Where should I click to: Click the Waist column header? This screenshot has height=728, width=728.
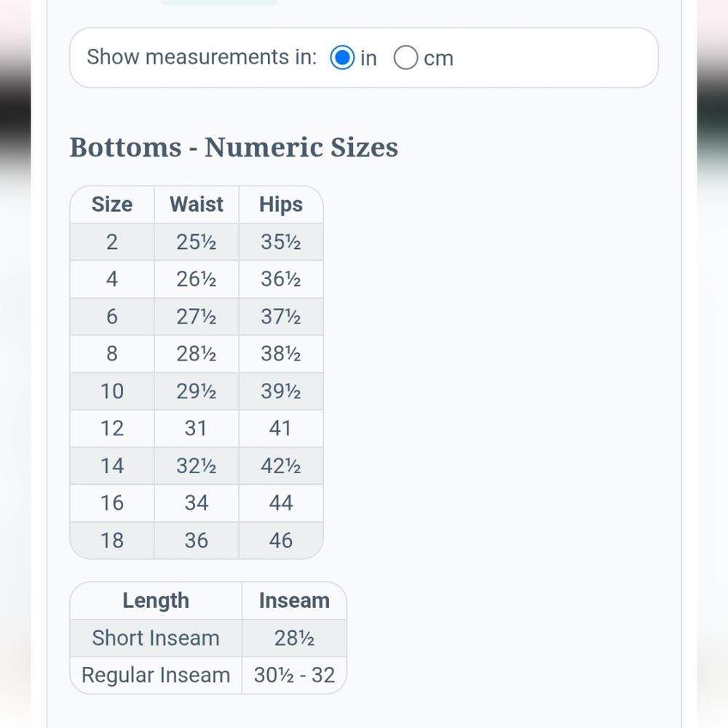(x=197, y=205)
